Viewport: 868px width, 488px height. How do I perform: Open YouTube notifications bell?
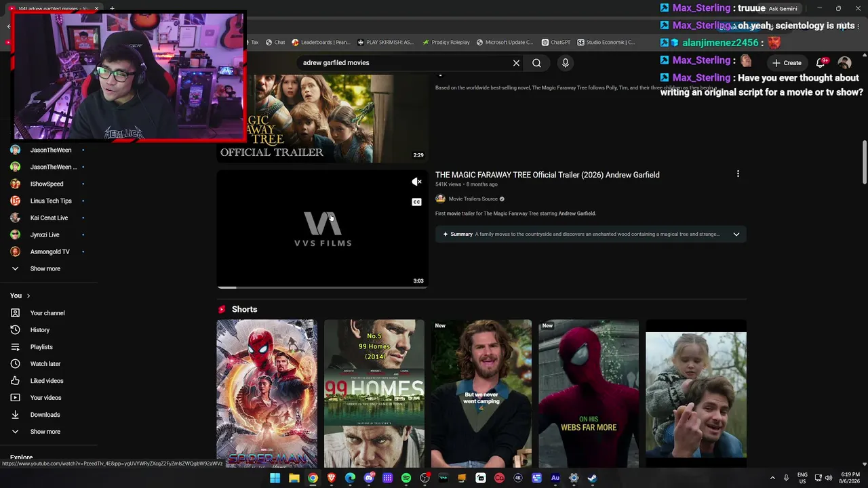(x=821, y=63)
